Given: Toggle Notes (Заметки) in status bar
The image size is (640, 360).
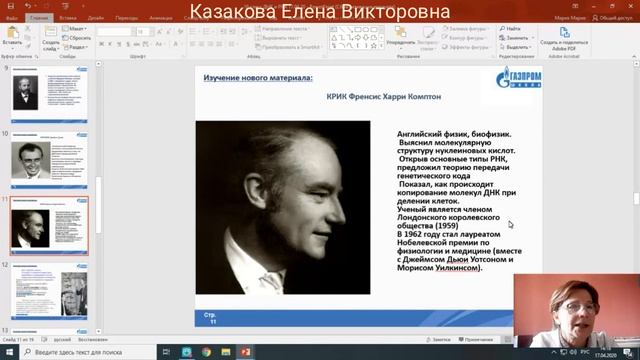Looking at the screenshot, I should (x=438, y=340).
